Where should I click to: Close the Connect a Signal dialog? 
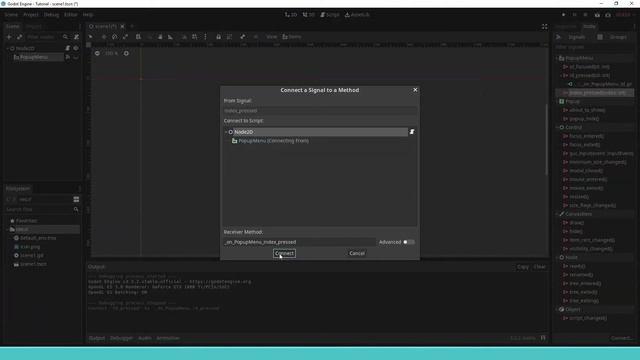click(x=415, y=90)
